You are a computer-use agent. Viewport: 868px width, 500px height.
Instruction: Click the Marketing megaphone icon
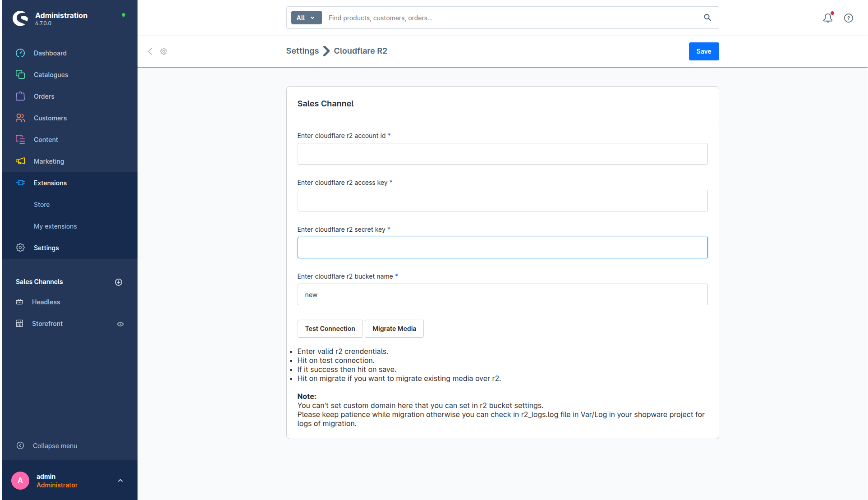[x=20, y=161]
